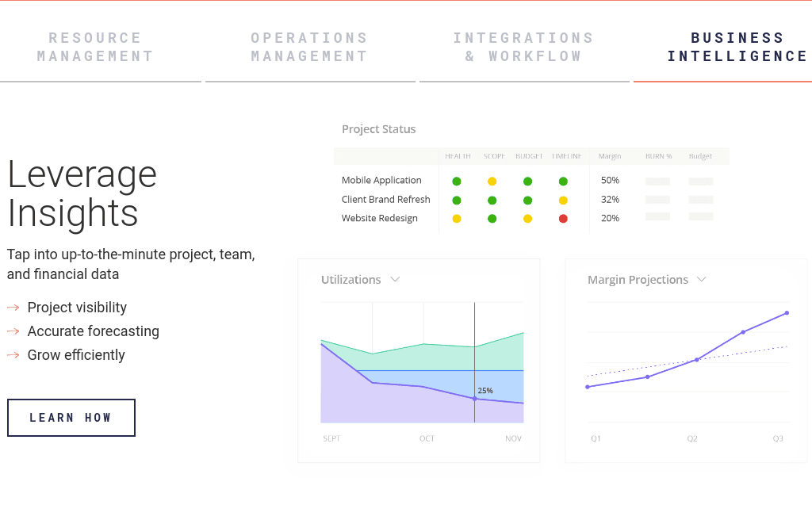The height and width of the screenshot is (520, 812).
Task: Click the SEPT label on Utilizations chart
Action: click(331, 438)
